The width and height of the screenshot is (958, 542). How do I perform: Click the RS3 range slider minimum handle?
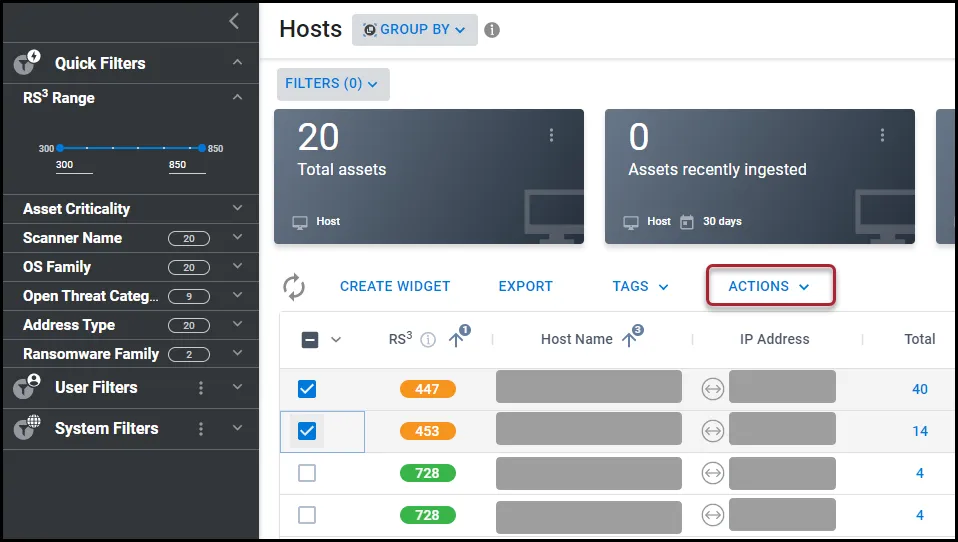60,148
